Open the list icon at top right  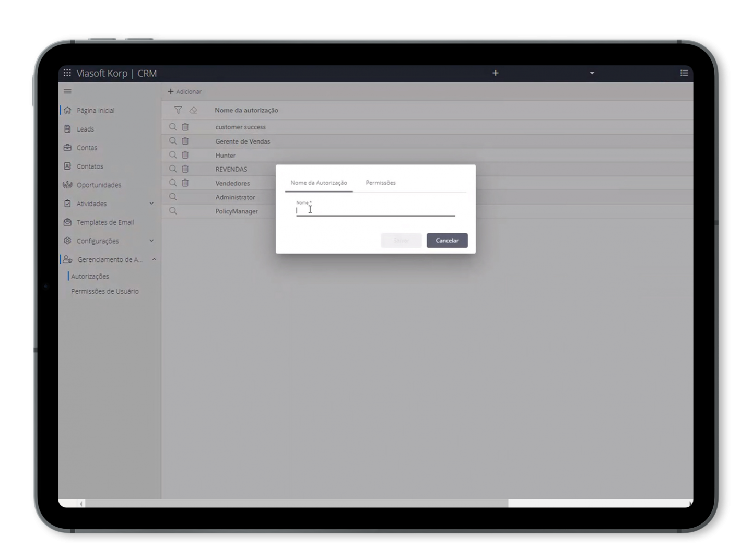[684, 73]
